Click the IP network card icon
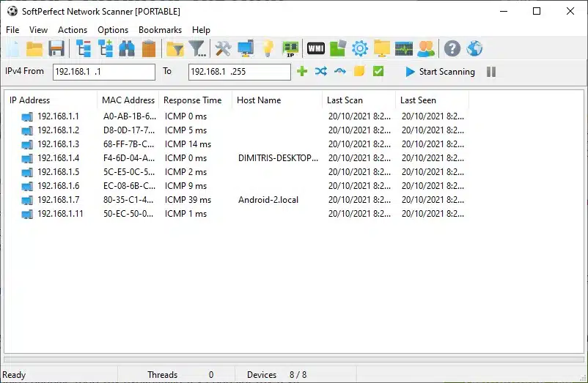This screenshot has height=383, width=588. 290,49
